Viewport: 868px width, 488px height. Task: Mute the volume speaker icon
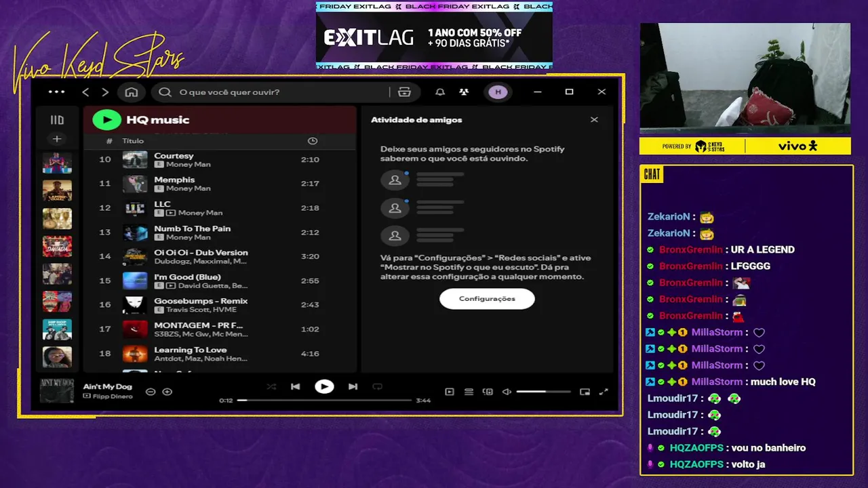coord(507,392)
